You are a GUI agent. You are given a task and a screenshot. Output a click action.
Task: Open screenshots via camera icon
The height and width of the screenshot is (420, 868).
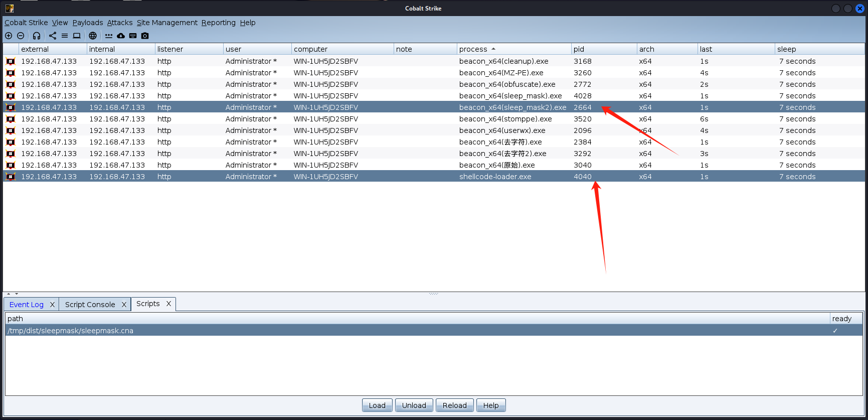pyautogui.click(x=145, y=36)
